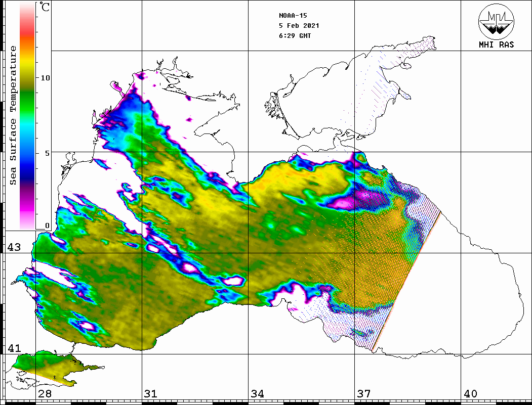Click the latitude label '41'
Viewport: 532px width, 405px height.
click(x=14, y=348)
